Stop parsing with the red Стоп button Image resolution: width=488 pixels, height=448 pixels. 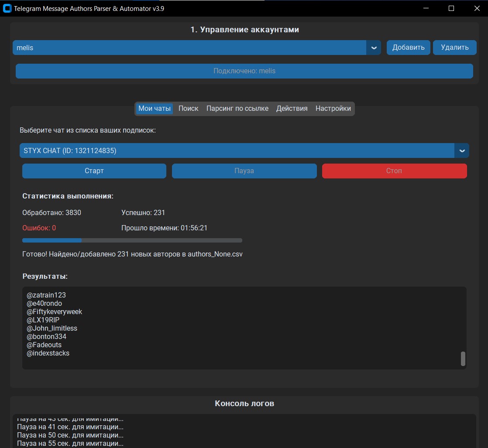click(x=394, y=171)
